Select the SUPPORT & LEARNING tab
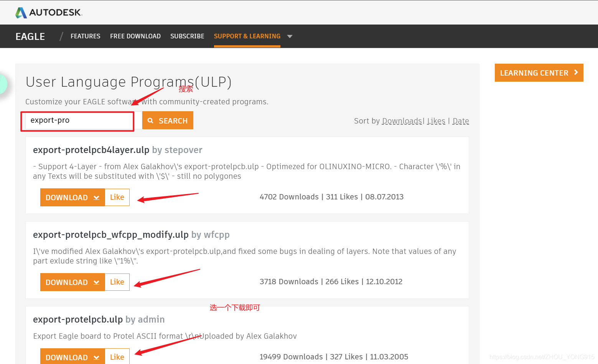 (247, 36)
